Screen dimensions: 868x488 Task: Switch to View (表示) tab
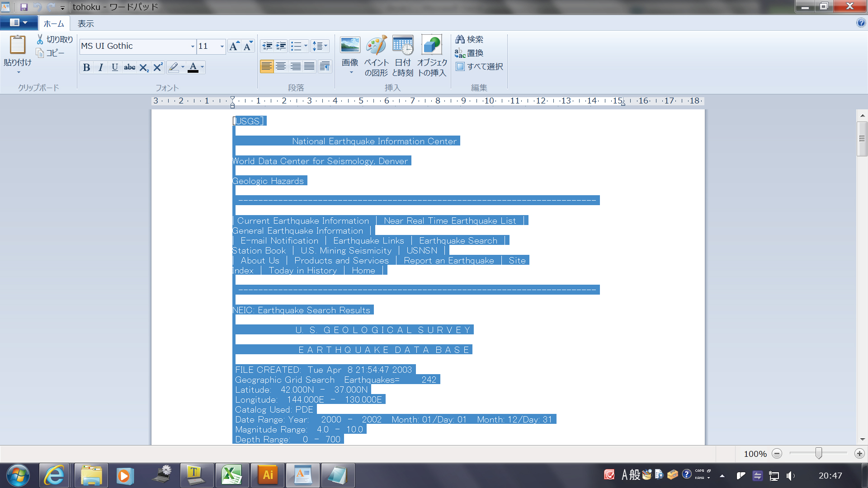tap(85, 23)
